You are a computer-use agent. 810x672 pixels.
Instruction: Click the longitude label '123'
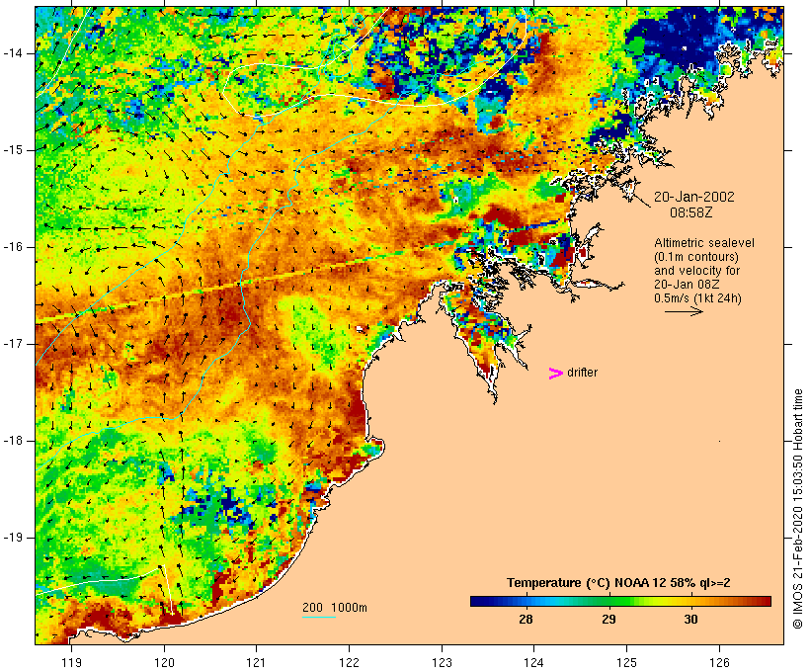click(442, 662)
